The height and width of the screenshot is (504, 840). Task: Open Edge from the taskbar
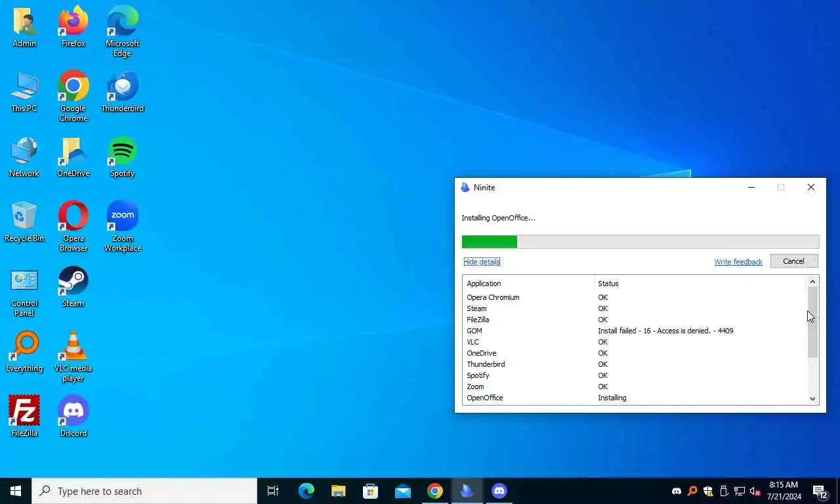point(306,491)
